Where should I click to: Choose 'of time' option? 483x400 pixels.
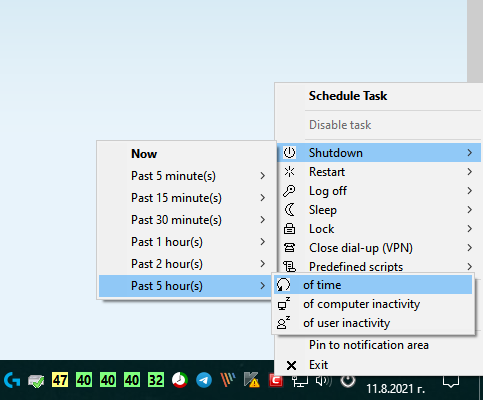click(373, 285)
